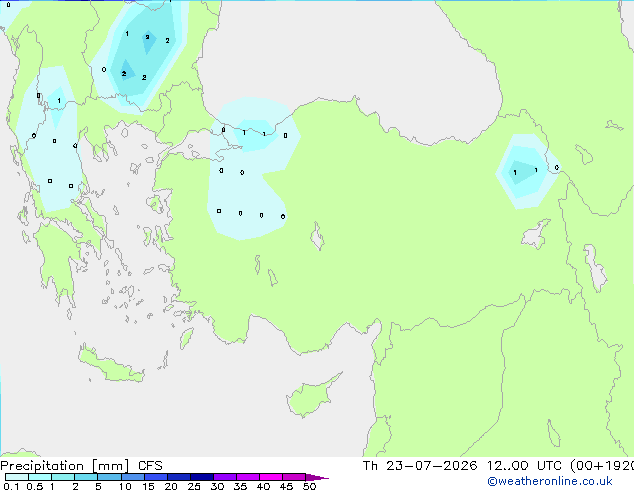The image size is (634, 490).
Task: Click the 40–45 mm magenta legend swatch
Action: pos(271,477)
